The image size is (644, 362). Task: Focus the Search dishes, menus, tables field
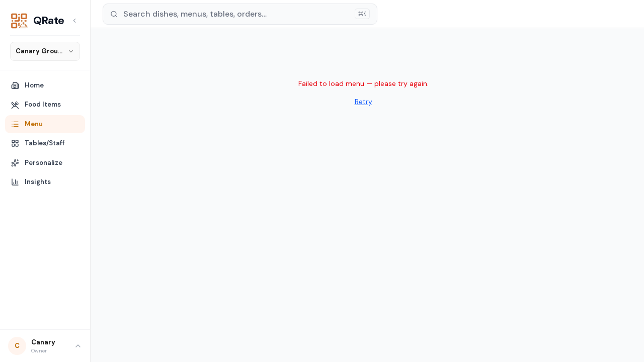click(240, 14)
